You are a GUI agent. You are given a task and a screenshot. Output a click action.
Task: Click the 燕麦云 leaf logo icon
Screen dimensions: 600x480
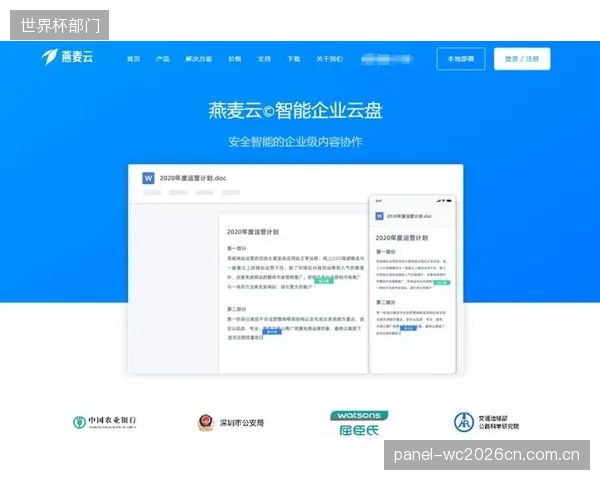[x=49, y=57]
